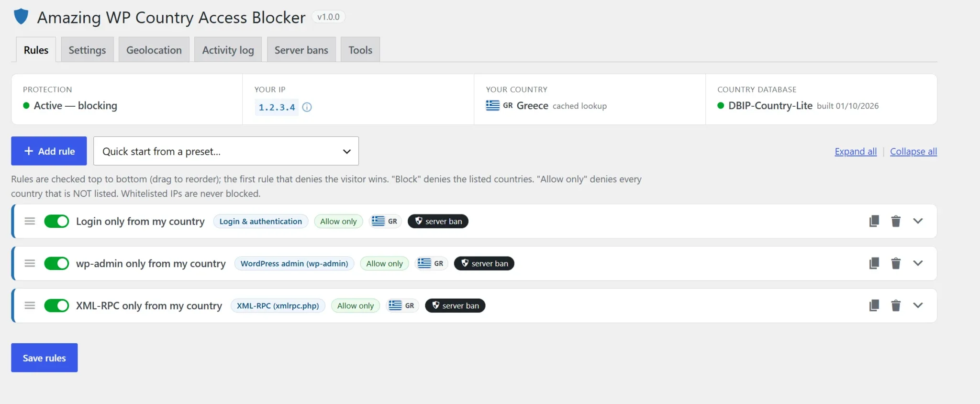Delete the Login only from my country rule
980x404 pixels.
pyautogui.click(x=896, y=221)
